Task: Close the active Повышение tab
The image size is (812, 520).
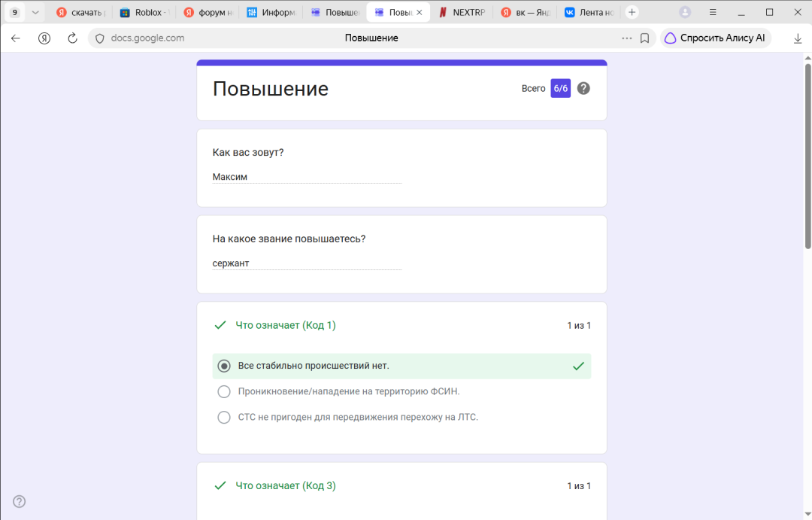Action: 420,13
